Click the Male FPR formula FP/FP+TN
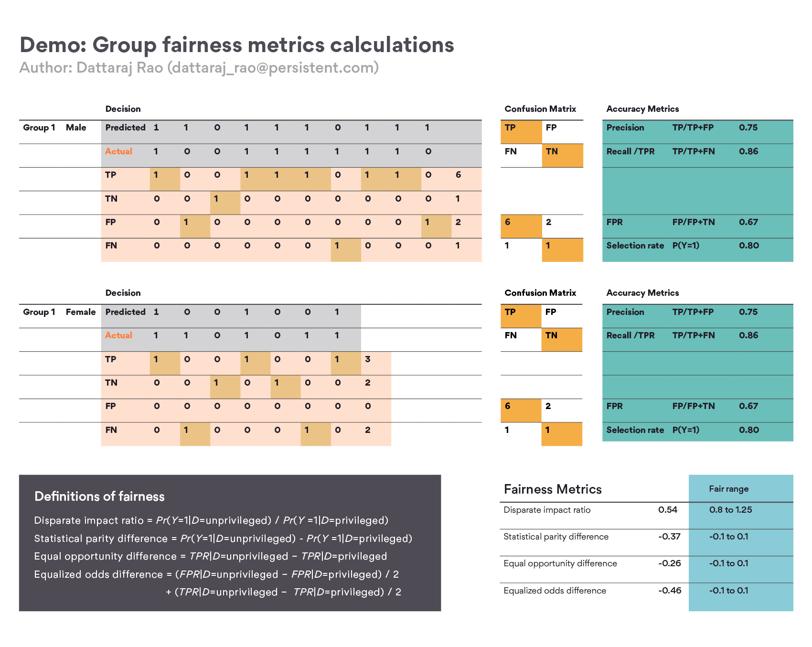The width and height of the screenshot is (812, 647). click(x=693, y=222)
